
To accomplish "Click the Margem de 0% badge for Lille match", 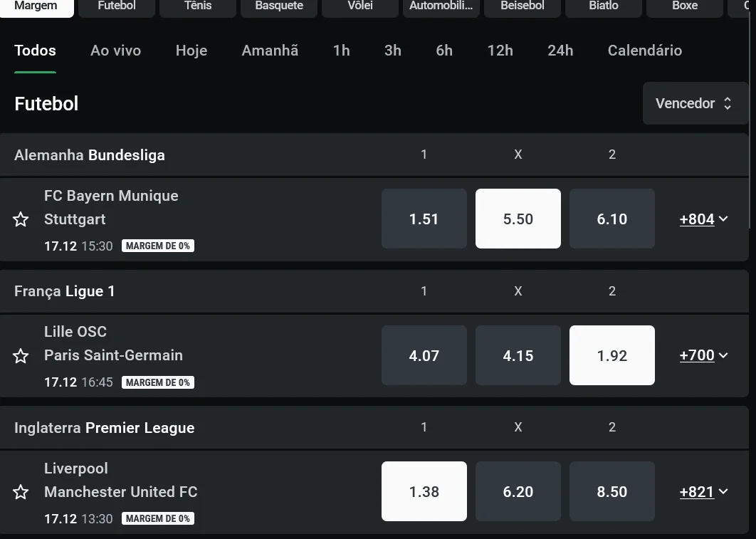I will [x=158, y=382].
